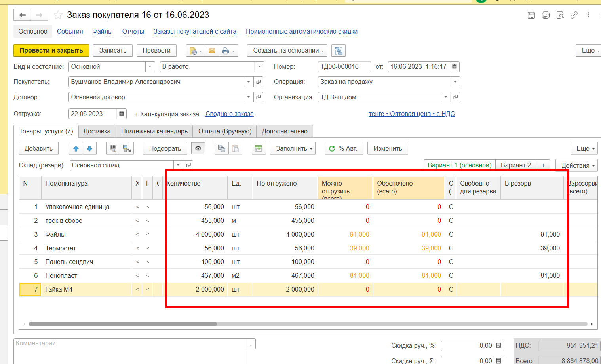Move row up with blue up arrow
Screen dimensions: 601x364
(x=76, y=148)
